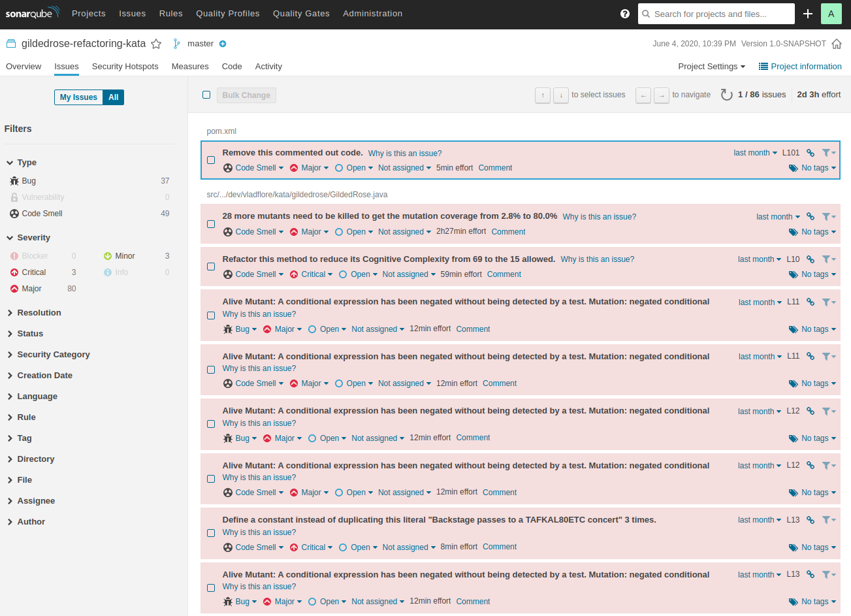
Task: Click 'last month' date on Cognitive Complexity issue
Action: tap(760, 259)
